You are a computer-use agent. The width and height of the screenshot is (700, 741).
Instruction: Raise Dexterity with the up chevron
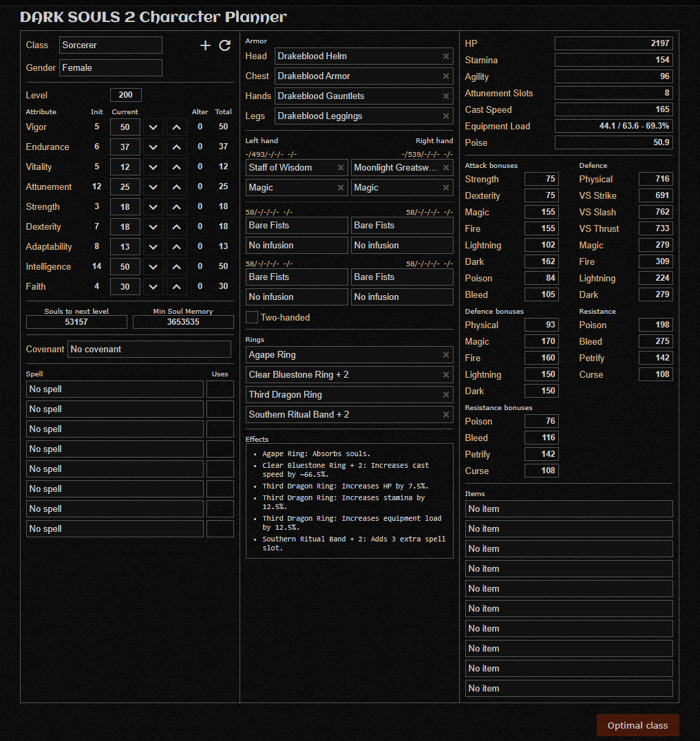click(x=176, y=227)
